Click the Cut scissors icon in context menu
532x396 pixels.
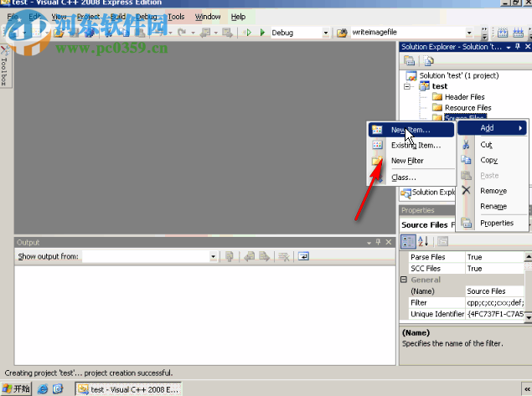point(466,145)
